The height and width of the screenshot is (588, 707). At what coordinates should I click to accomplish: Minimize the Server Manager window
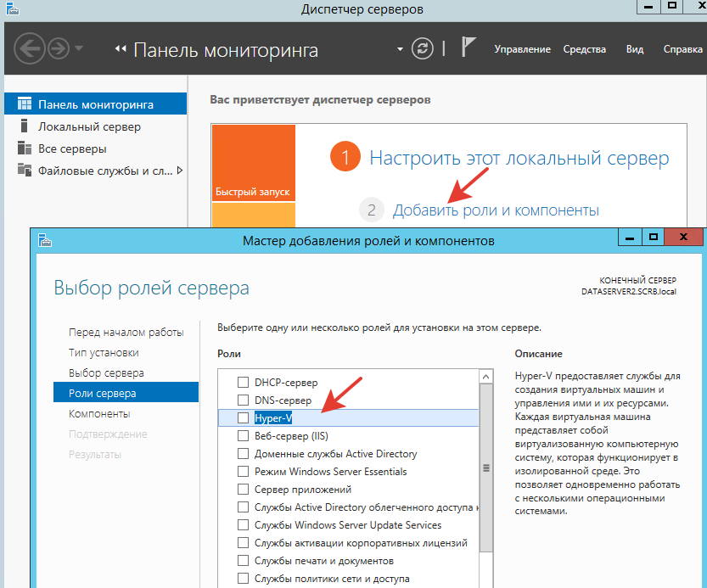(x=648, y=6)
